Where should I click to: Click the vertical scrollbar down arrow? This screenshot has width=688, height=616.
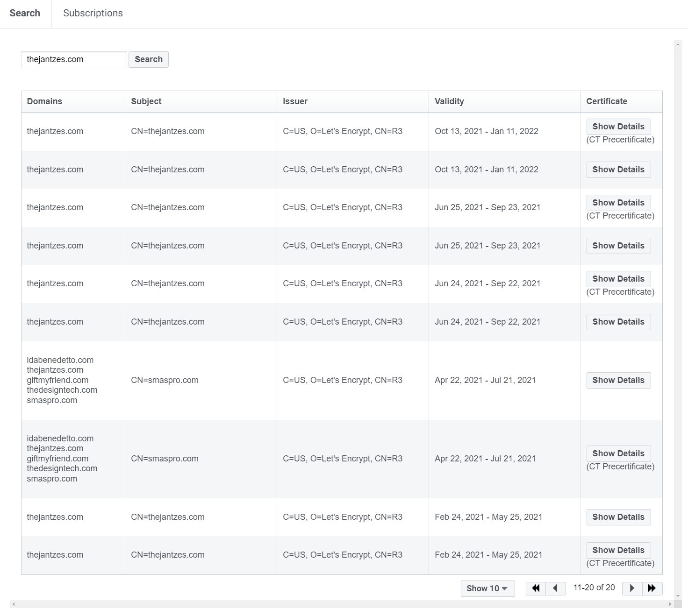pyautogui.click(x=678, y=596)
